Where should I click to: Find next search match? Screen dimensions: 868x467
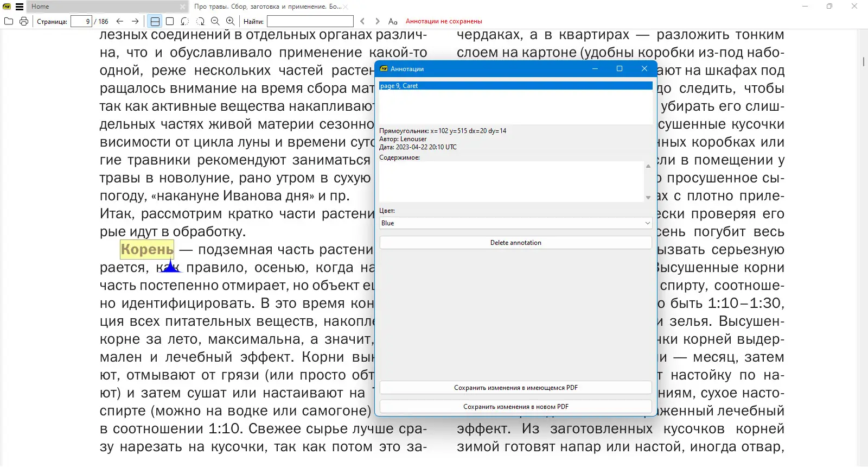[378, 21]
